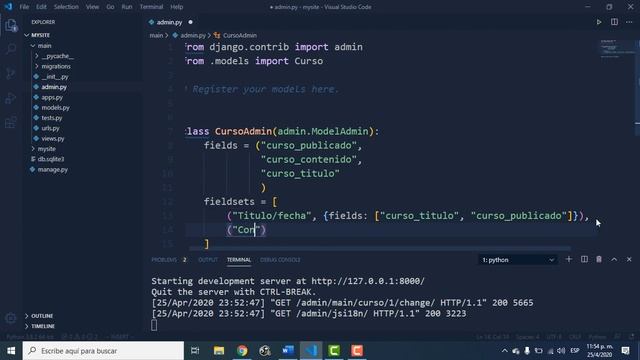Click the taskbar clock and date

point(600,351)
